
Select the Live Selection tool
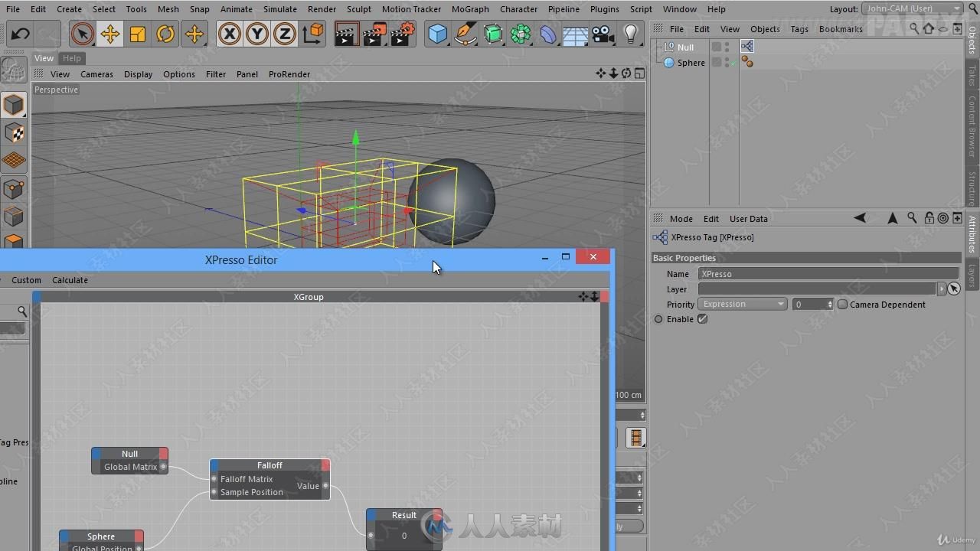click(x=82, y=34)
